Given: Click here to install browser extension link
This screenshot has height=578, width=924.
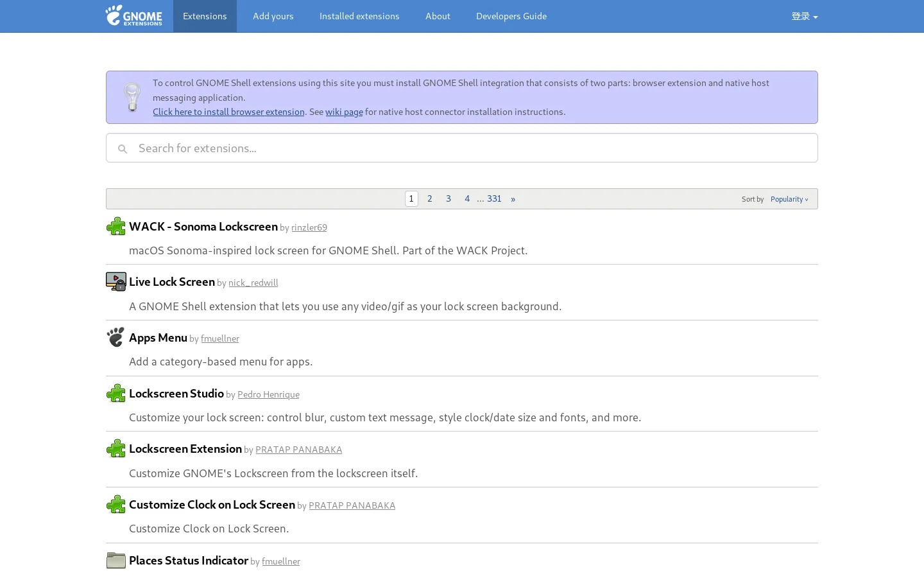Looking at the screenshot, I should (x=228, y=112).
